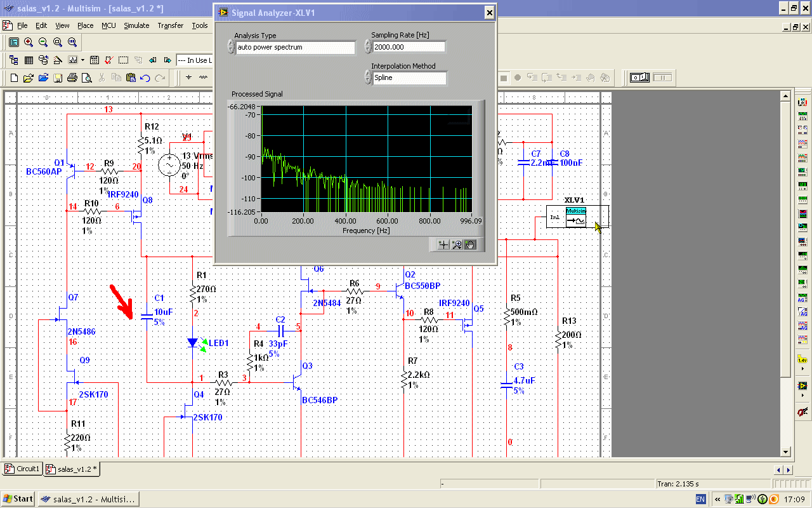Open the File menu
This screenshot has width=812, height=508.
coord(22,25)
